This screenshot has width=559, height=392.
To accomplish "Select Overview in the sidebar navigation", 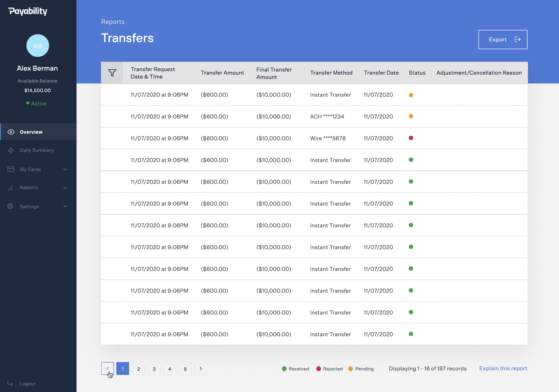I will 31,132.
